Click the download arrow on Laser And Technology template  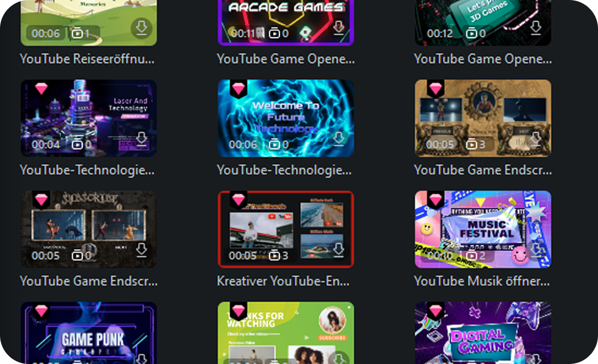pos(142,140)
